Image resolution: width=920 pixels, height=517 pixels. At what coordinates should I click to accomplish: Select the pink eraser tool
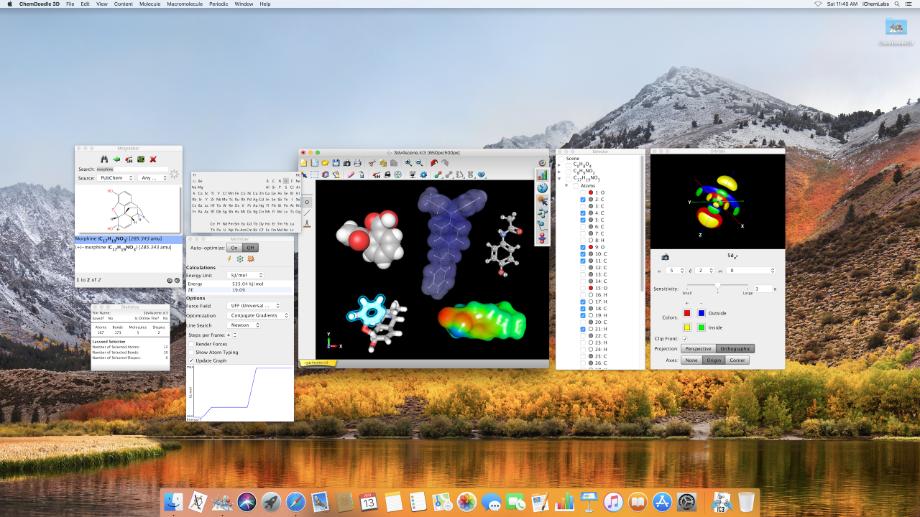(351, 174)
